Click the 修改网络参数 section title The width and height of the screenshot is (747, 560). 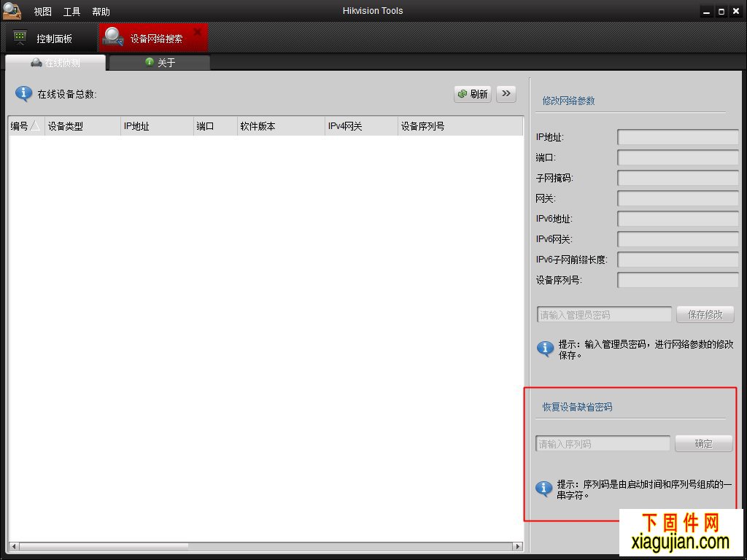[x=568, y=101]
